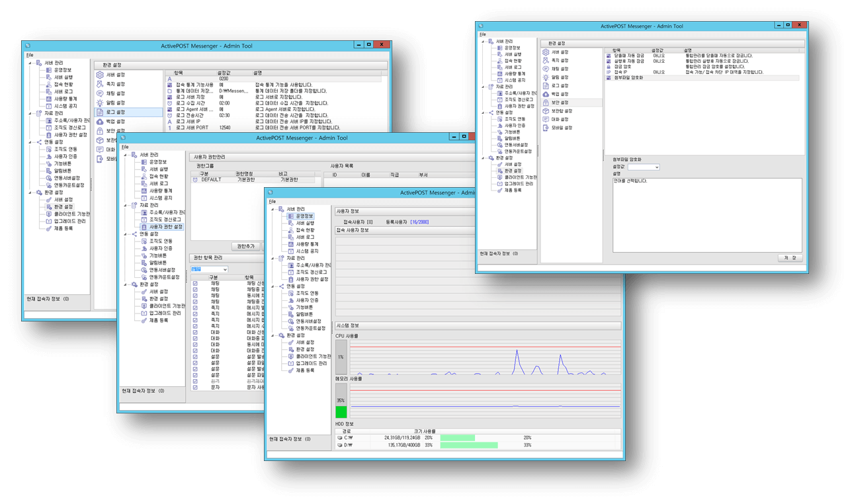Select the DEFAULT permission group row
The image size is (852, 504).
pos(256,179)
